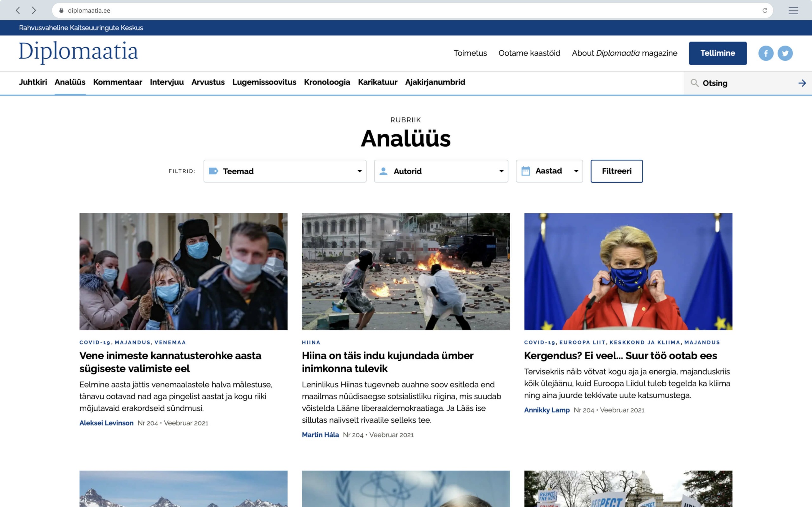Click the search magnifier icon
The width and height of the screenshot is (812, 507).
[695, 83]
